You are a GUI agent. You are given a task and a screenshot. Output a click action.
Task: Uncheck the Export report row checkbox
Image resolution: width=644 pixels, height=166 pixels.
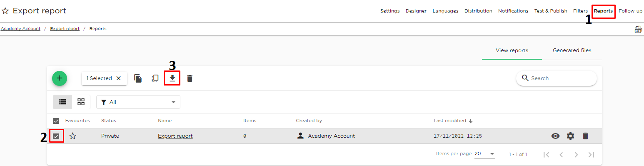click(56, 136)
